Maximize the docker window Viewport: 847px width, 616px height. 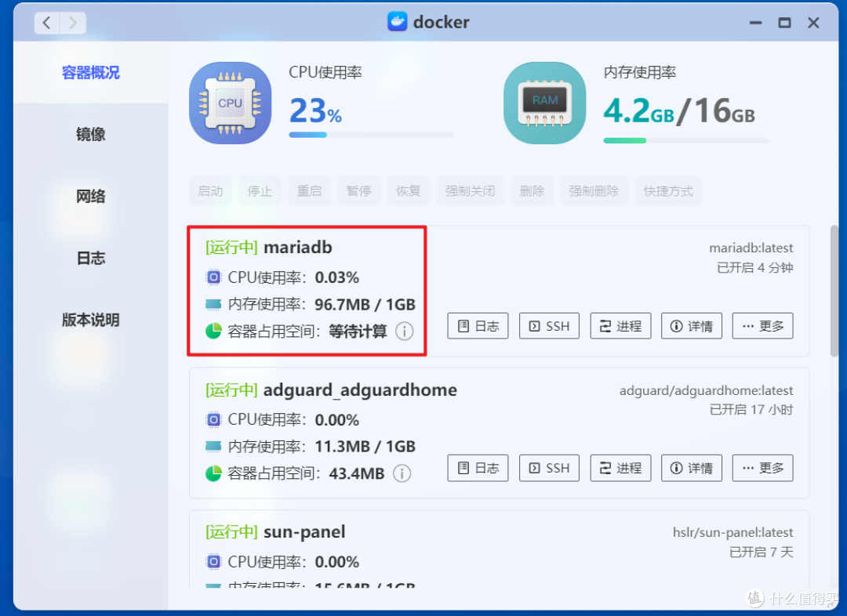click(x=784, y=23)
